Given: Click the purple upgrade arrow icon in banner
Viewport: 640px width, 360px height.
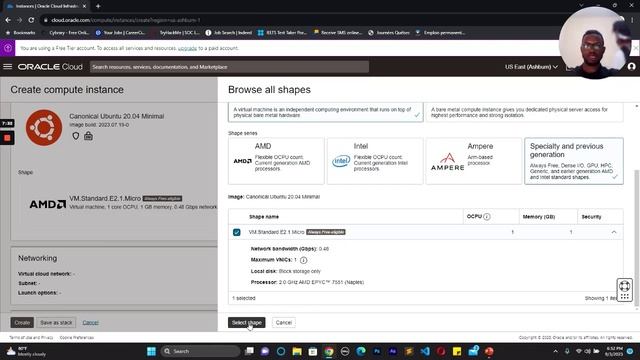Looking at the screenshot, I should click(x=7, y=48).
